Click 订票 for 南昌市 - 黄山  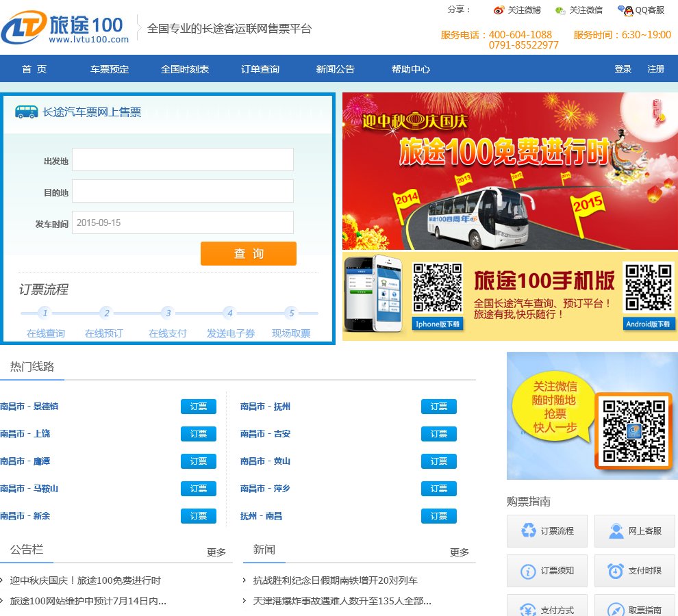[439, 461]
